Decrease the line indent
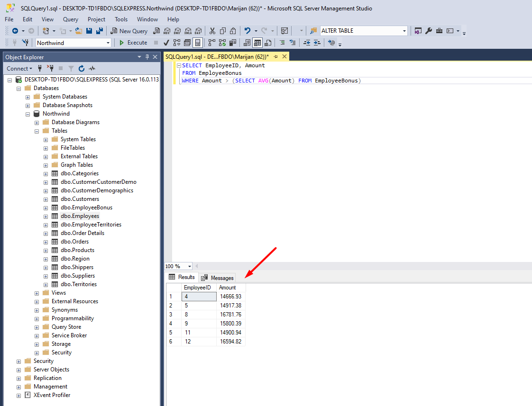Image resolution: width=532 pixels, height=406 pixels. click(x=307, y=43)
